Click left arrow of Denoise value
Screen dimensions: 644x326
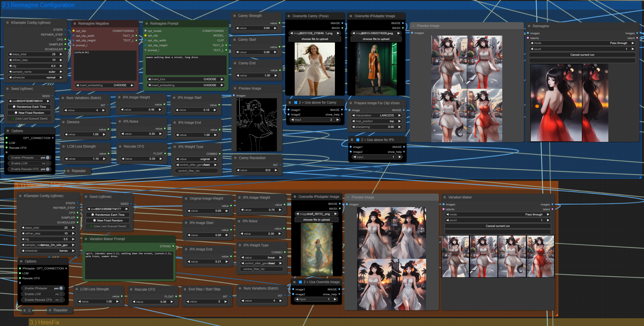pos(66,134)
